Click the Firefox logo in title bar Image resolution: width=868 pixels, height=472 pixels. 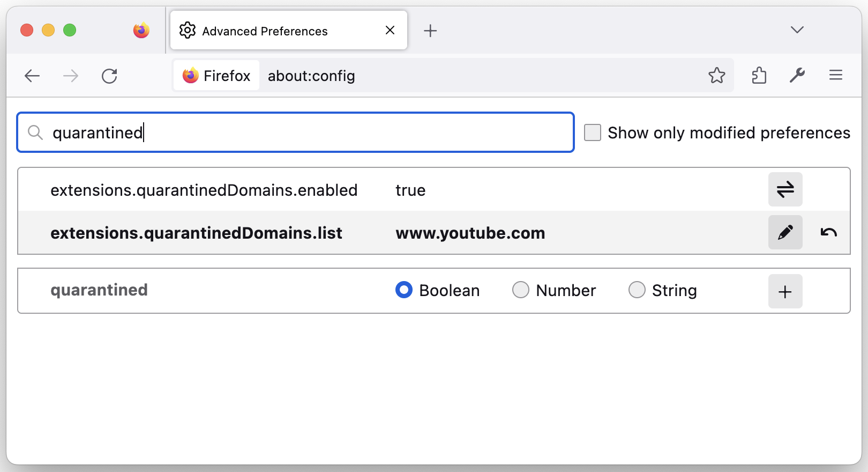[141, 30]
